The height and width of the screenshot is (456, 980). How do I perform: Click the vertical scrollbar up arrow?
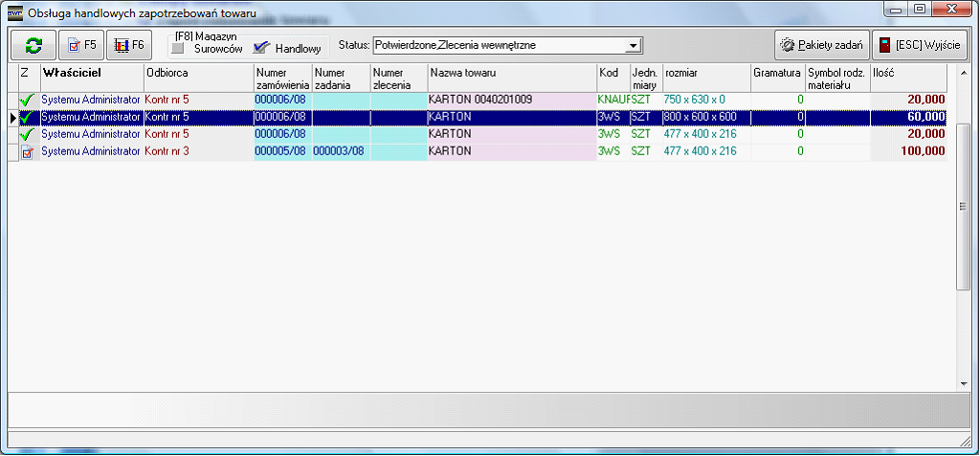(964, 71)
